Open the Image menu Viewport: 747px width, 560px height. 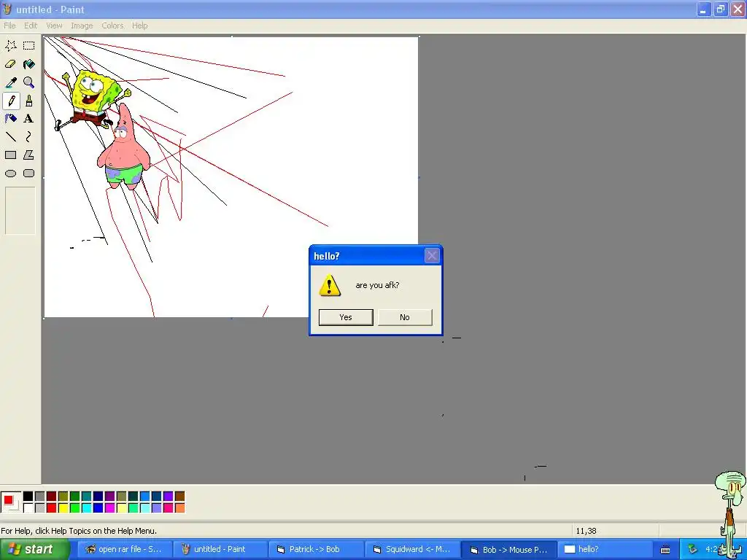coord(82,26)
